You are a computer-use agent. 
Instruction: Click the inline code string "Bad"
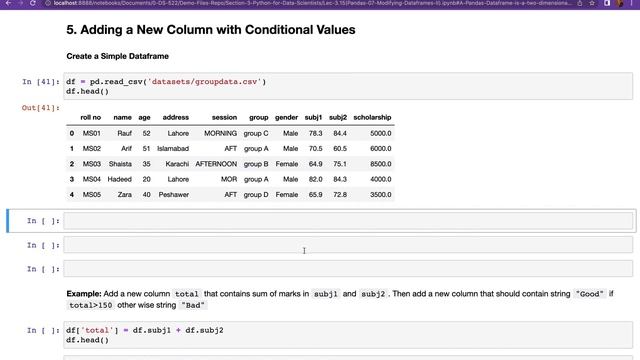[x=193, y=305]
